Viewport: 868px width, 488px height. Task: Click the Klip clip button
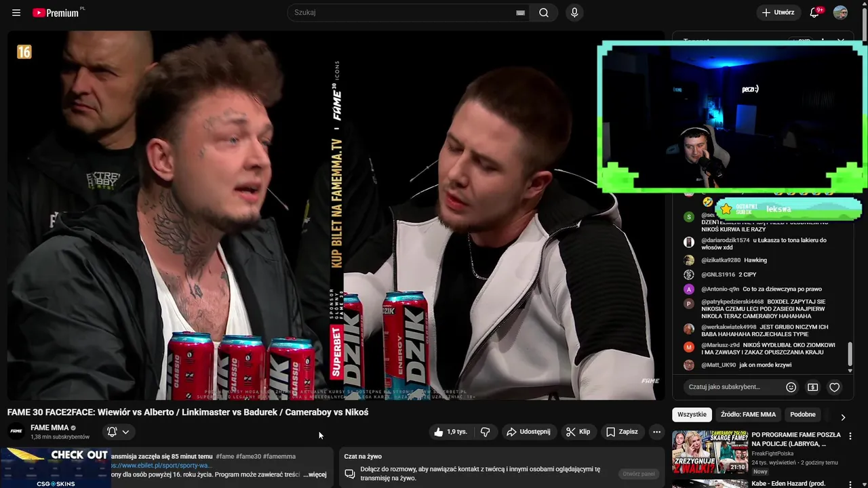[x=578, y=432]
